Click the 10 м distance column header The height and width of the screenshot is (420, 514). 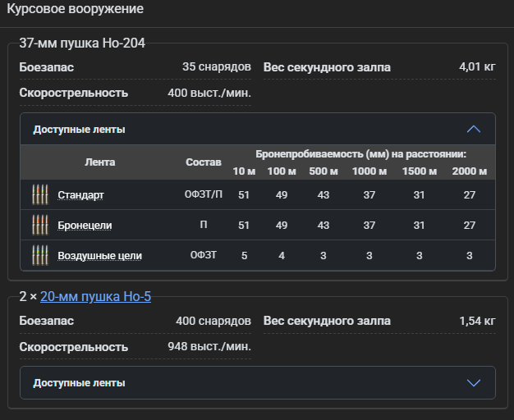click(244, 171)
